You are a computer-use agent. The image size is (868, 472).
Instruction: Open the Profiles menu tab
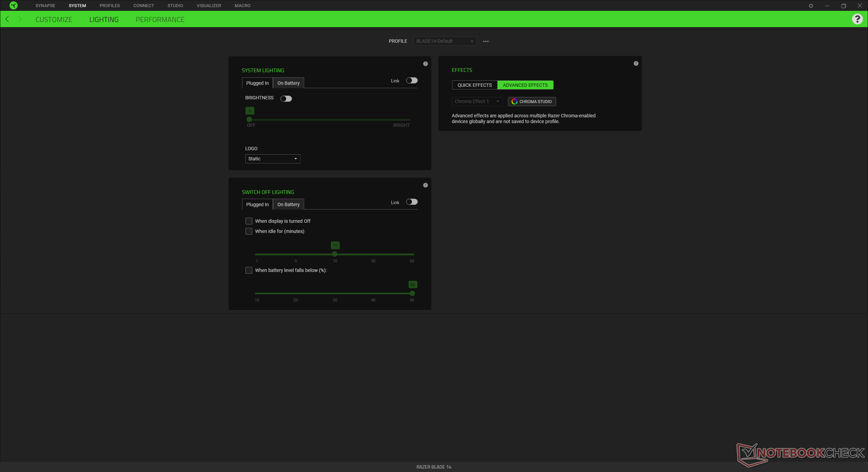click(110, 6)
